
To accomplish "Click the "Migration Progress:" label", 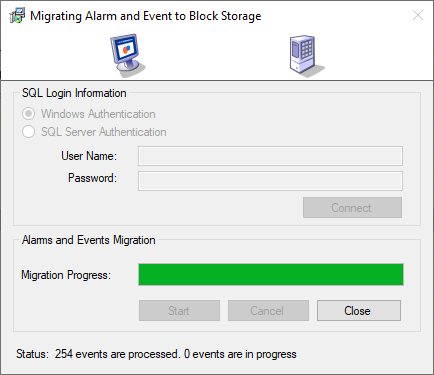I will tap(66, 275).
